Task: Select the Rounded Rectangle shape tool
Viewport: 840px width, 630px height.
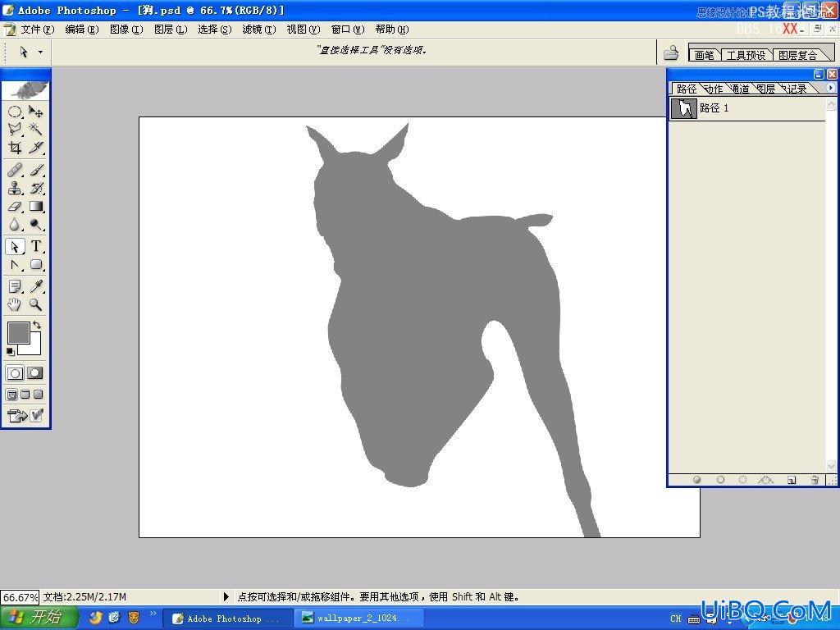Action: pos(36,265)
